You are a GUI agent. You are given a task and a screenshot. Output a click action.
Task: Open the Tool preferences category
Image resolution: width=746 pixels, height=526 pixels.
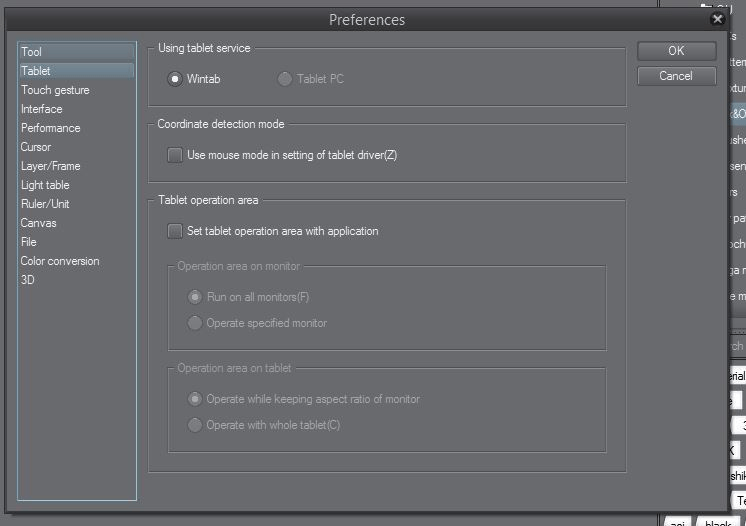[x=32, y=52]
